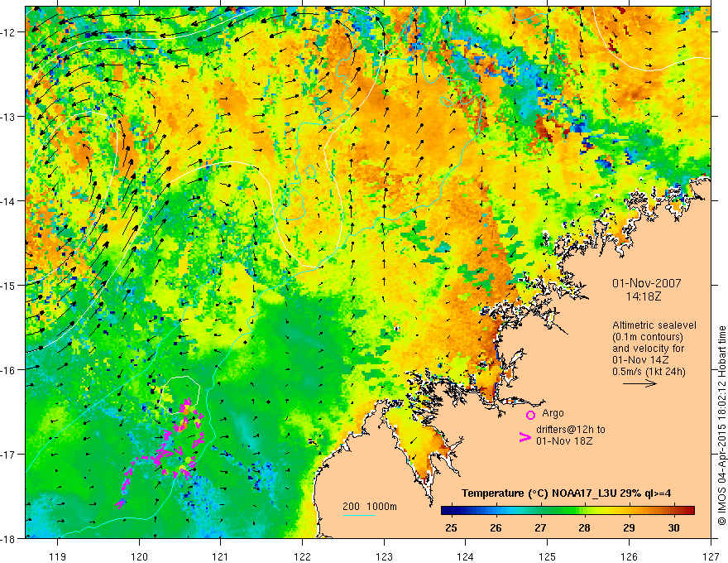The width and height of the screenshot is (728, 563).
Task: Click the magenta Argo circle legend symbol
Action: click(530, 415)
